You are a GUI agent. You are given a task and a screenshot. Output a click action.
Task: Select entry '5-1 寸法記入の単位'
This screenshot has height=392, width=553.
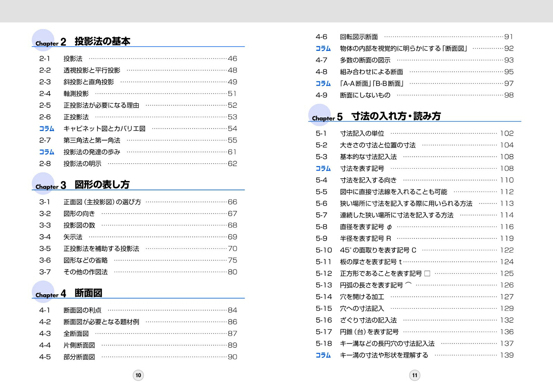click(415, 134)
